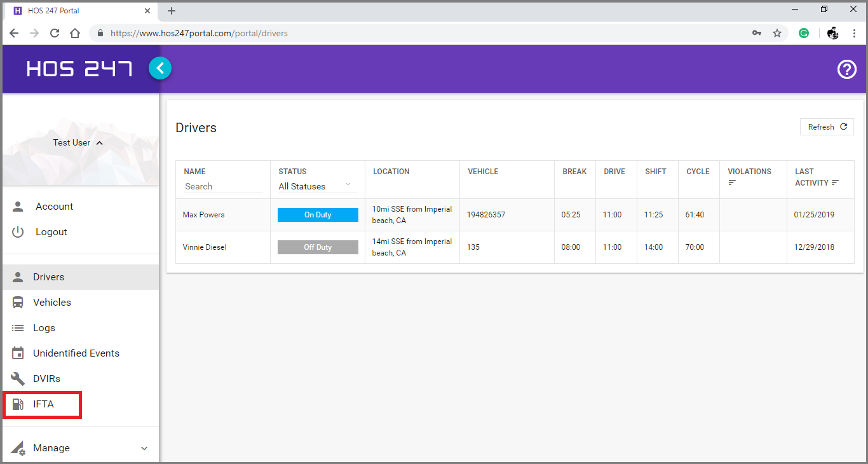The height and width of the screenshot is (464, 868).
Task: Go back with browser back arrow
Action: click(x=14, y=33)
